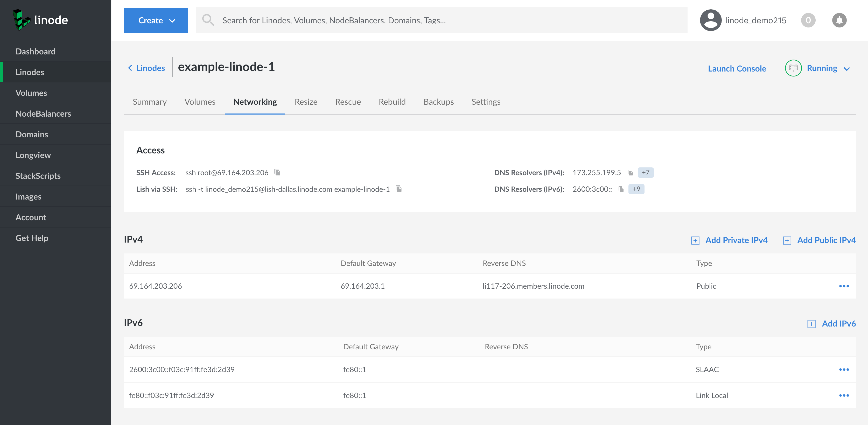Open actions menu for the SLAAC address
The image size is (868, 425).
pyautogui.click(x=843, y=370)
